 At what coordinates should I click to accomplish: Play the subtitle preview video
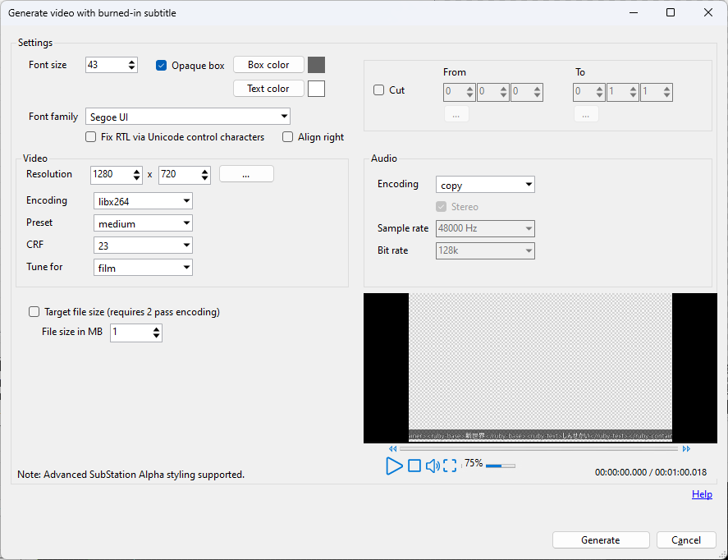pos(394,465)
